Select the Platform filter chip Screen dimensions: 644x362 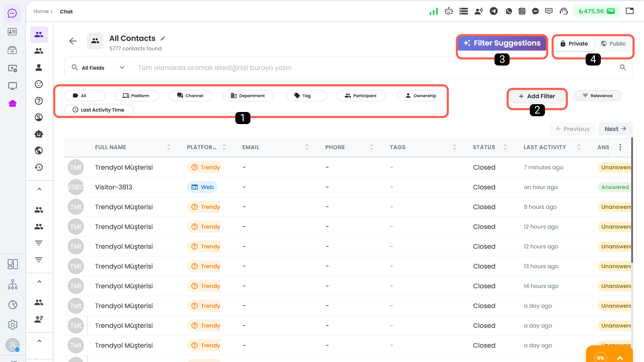[x=137, y=96]
